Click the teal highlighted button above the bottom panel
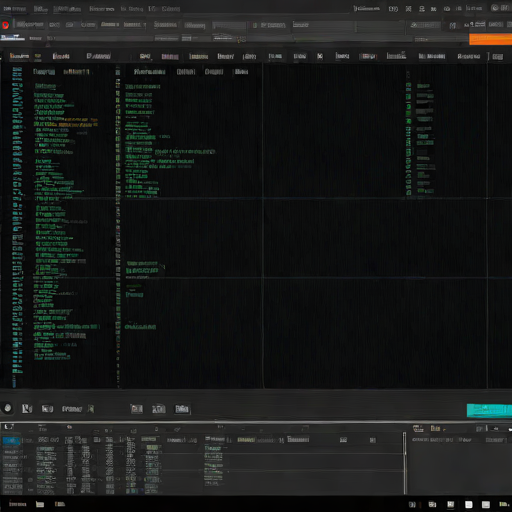Viewport: 512px width, 512px height. 489,410
